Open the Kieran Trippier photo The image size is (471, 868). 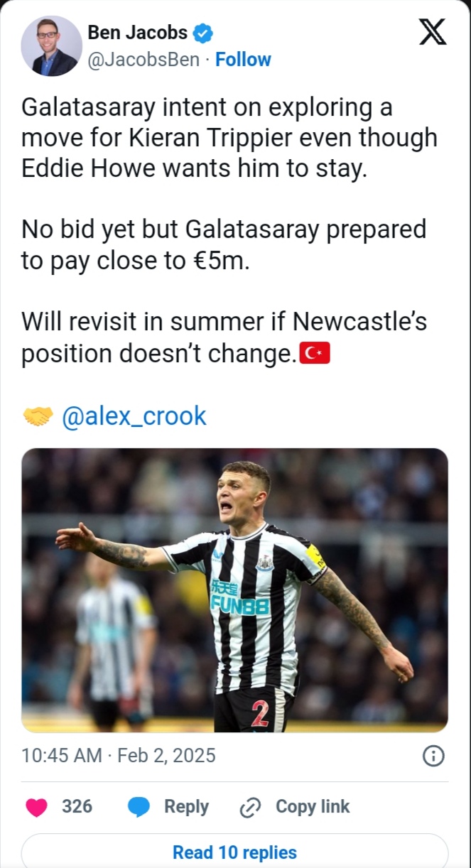(x=234, y=590)
